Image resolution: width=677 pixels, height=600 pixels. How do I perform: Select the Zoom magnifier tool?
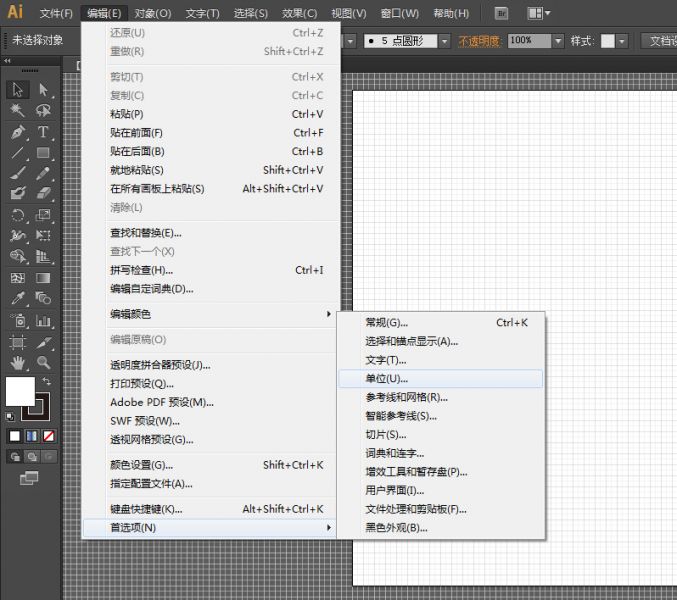click(43, 362)
